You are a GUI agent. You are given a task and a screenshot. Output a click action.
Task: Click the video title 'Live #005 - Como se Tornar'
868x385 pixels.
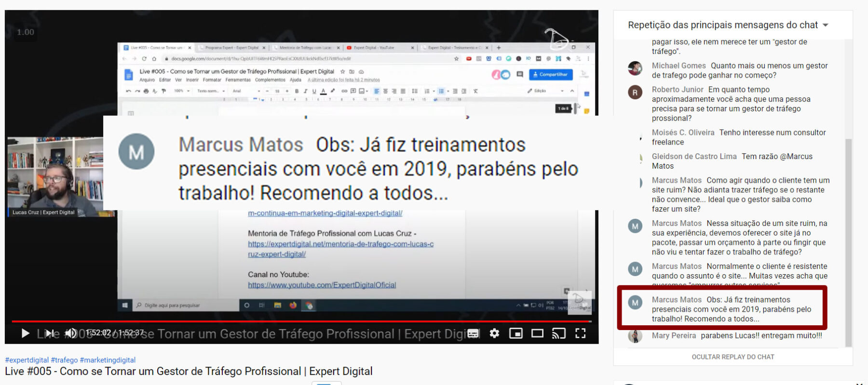click(189, 372)
